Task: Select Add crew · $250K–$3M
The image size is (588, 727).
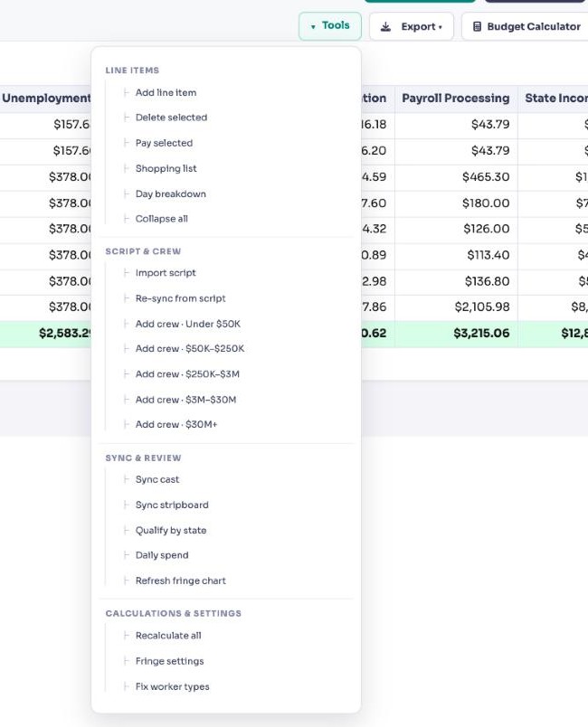Action: coord(187,373)
